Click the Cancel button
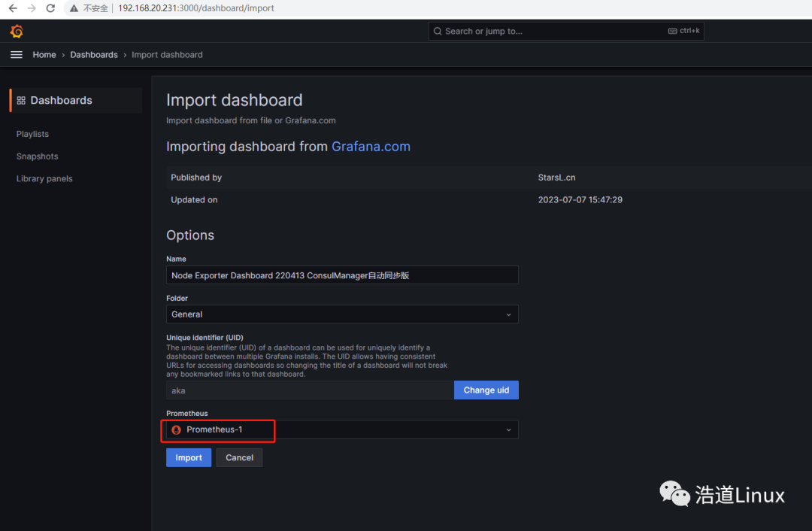The width and height of the screenshot is (812, 531). [239, 457]
